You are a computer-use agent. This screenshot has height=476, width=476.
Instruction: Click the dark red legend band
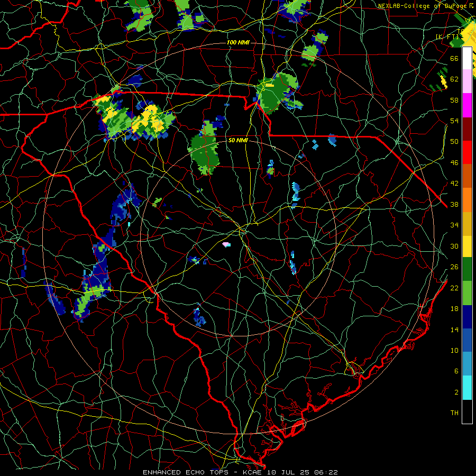(x=467, y=129)
